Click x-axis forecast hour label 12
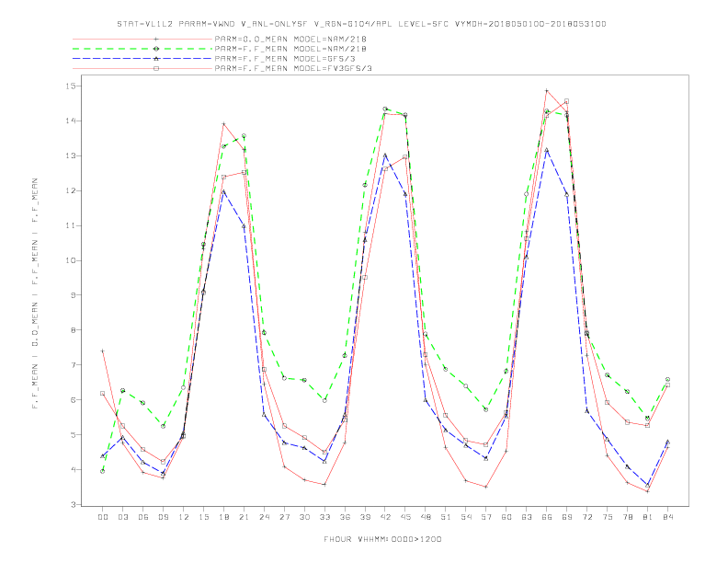728x563 pixels. 184,517
